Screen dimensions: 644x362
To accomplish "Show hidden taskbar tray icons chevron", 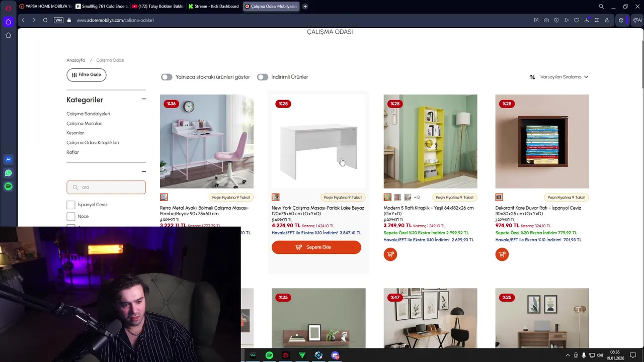I will [x=568, y=355].
